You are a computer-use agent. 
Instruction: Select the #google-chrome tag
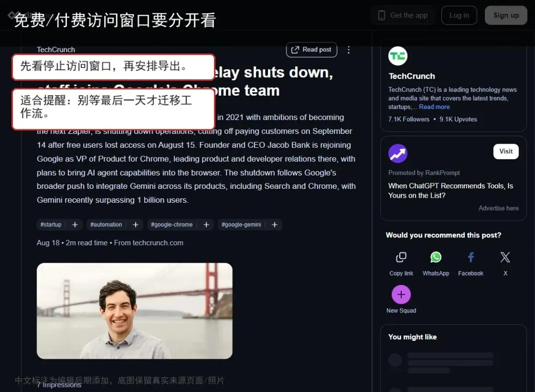(x=171, y=224)
